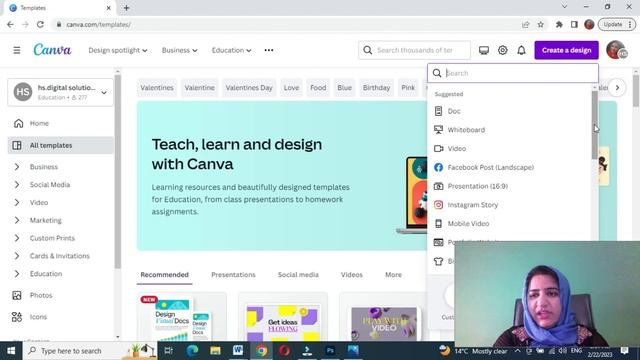Click the browser Update button
Image resolution: width=640 pixels, height=360 pixels.
[x=617, y=24]
